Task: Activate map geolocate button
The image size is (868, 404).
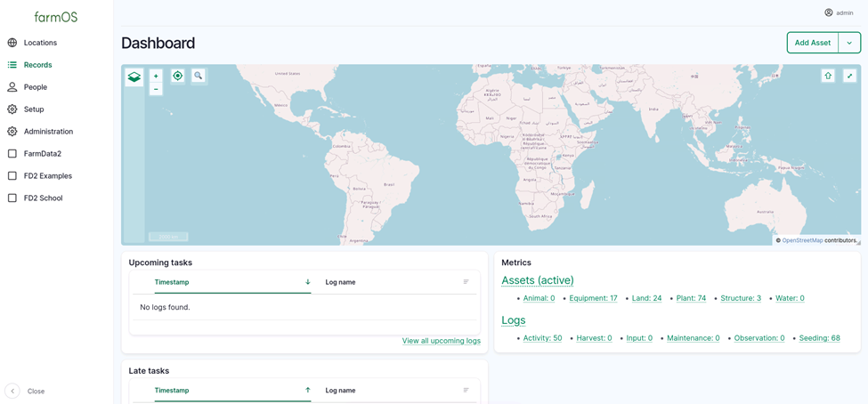Action: (178, 76)
